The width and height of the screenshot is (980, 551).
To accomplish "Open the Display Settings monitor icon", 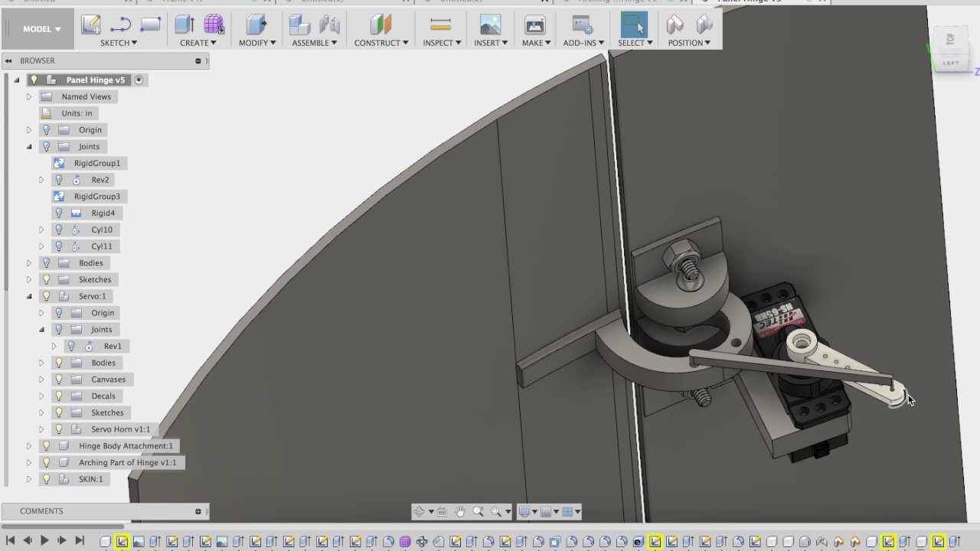I will coord(524,511).
